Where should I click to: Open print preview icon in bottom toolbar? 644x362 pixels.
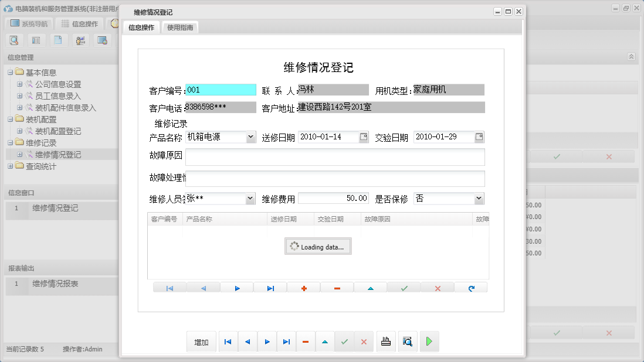408,341
